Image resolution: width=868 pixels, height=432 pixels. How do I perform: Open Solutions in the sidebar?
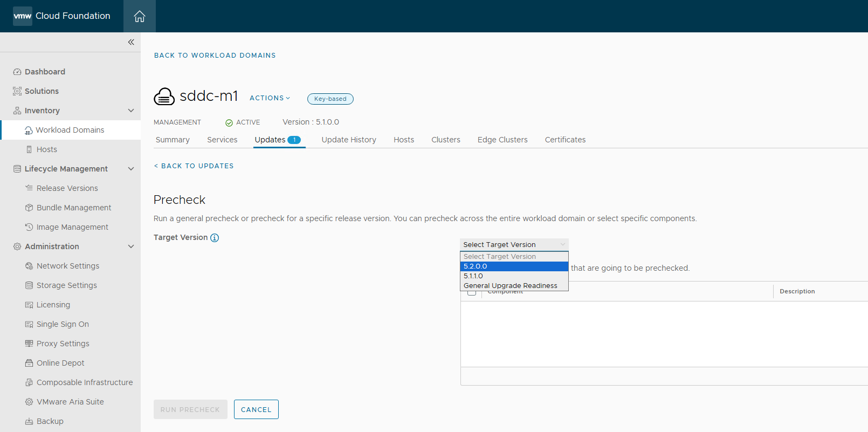[42, 91]
